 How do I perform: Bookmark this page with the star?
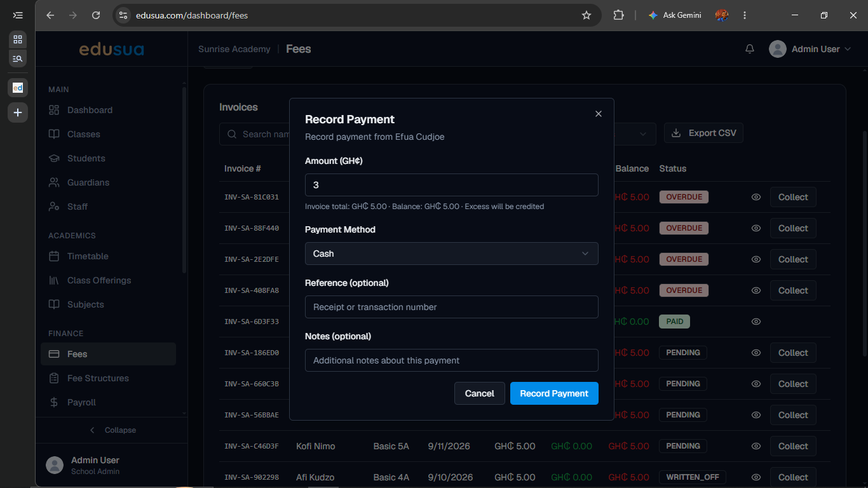587,15
